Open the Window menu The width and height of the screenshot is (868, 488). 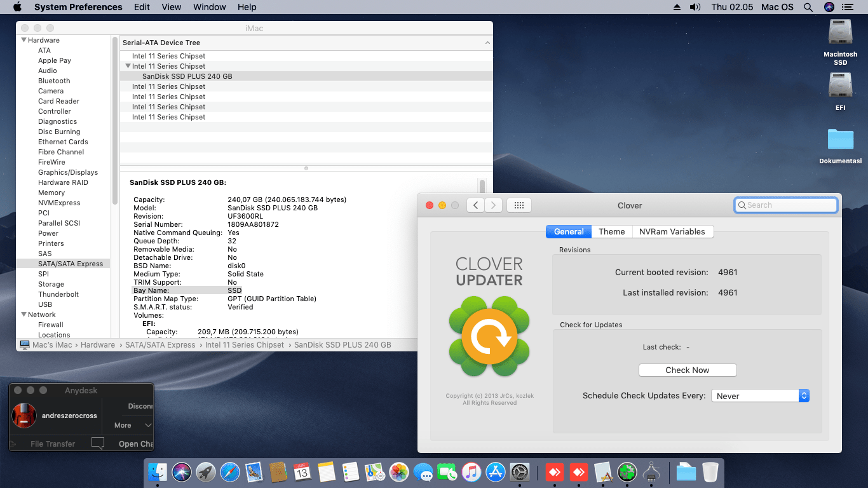(x=209, y=7)
